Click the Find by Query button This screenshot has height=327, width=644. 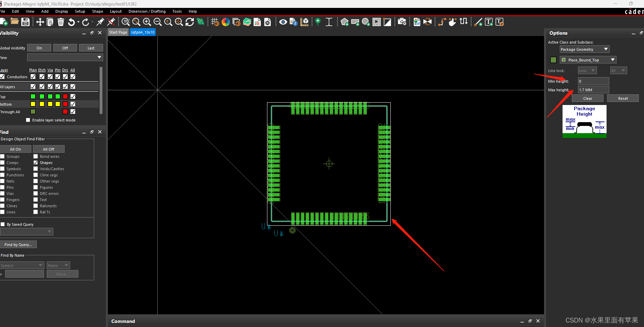coord(18,245)
